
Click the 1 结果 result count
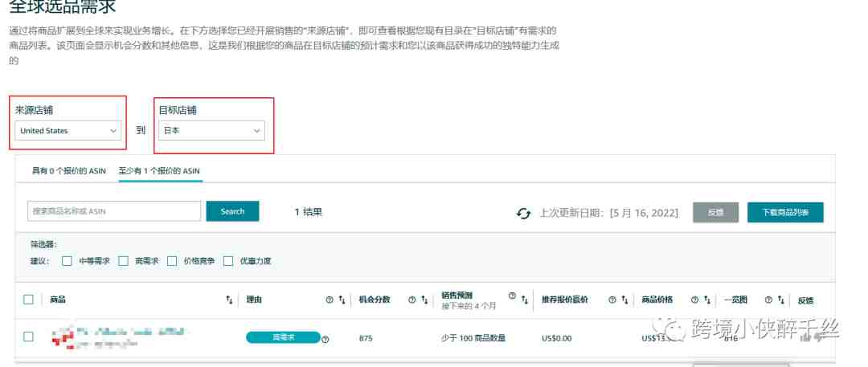tap(309, 211)
